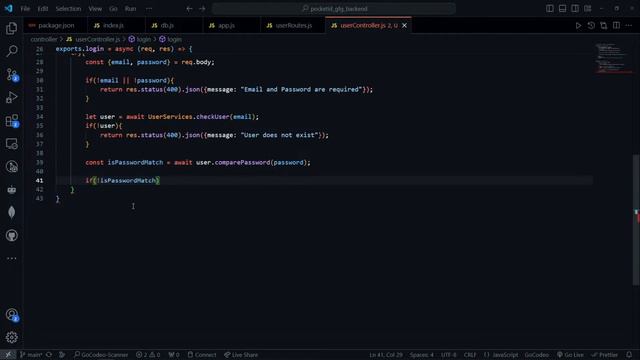Toggle the secondary side bar
This screenshot has height=360, width=640.
575,9
